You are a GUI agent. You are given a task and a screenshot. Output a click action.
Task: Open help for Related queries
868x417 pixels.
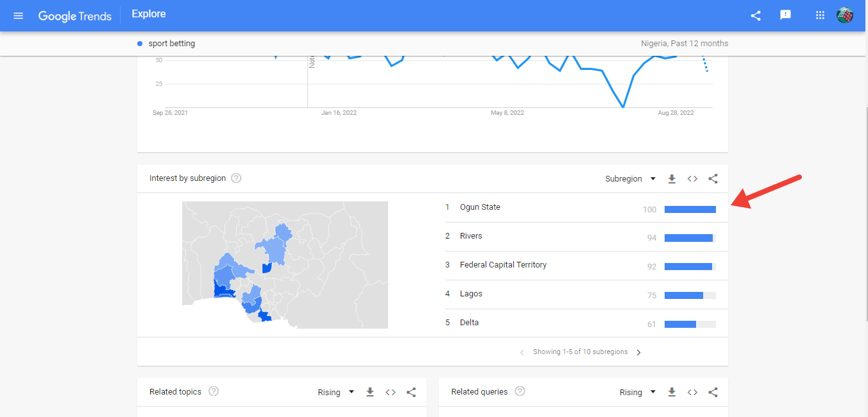tap(520, 391)
